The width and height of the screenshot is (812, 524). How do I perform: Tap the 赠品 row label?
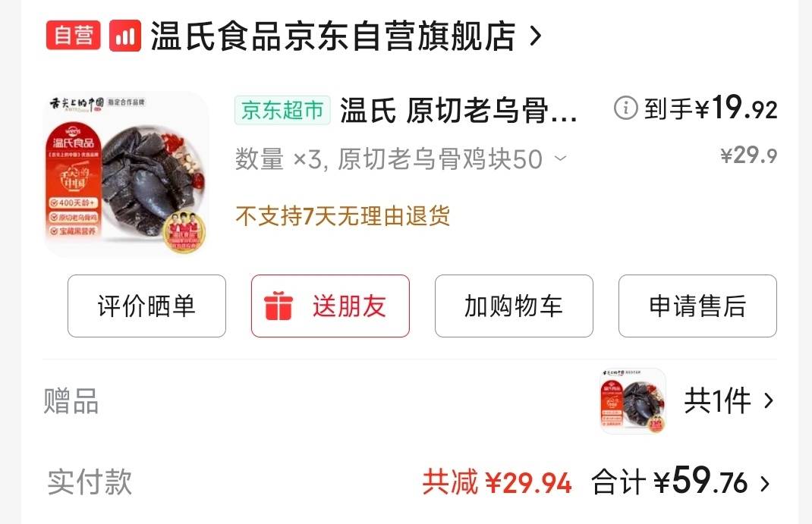(x=71, y=401)
